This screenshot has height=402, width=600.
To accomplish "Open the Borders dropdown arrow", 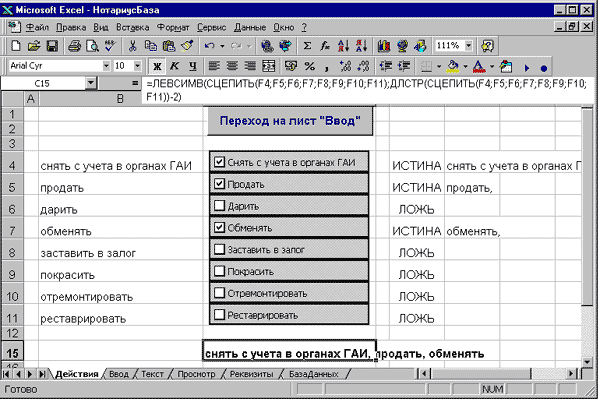I will 439,67.
